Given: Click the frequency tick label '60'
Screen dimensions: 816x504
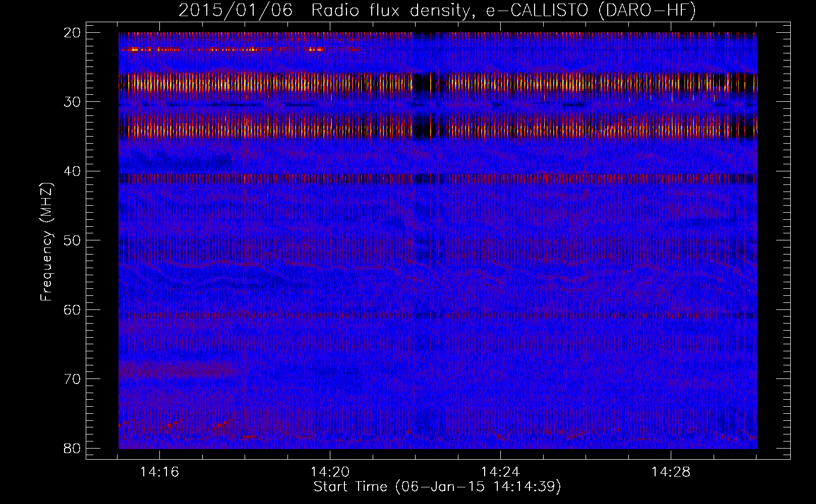Looking at the screenshot, I should (x=73, y=310).
